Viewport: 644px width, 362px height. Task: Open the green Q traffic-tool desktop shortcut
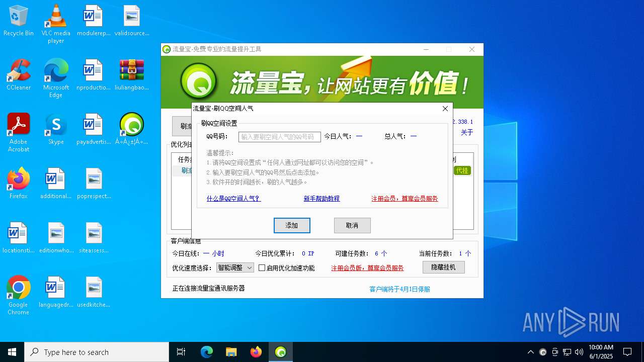132,129
